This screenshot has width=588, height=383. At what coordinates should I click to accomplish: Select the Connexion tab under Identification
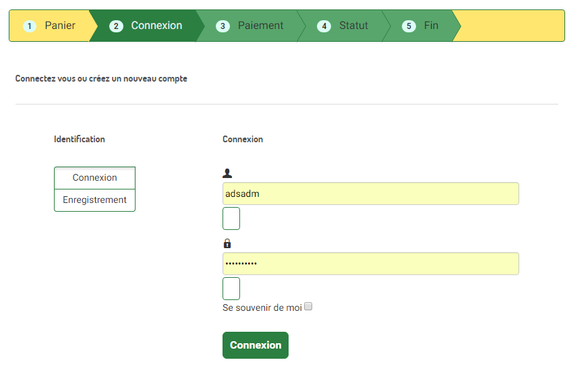pyautogui.click(x=94, y=178)
